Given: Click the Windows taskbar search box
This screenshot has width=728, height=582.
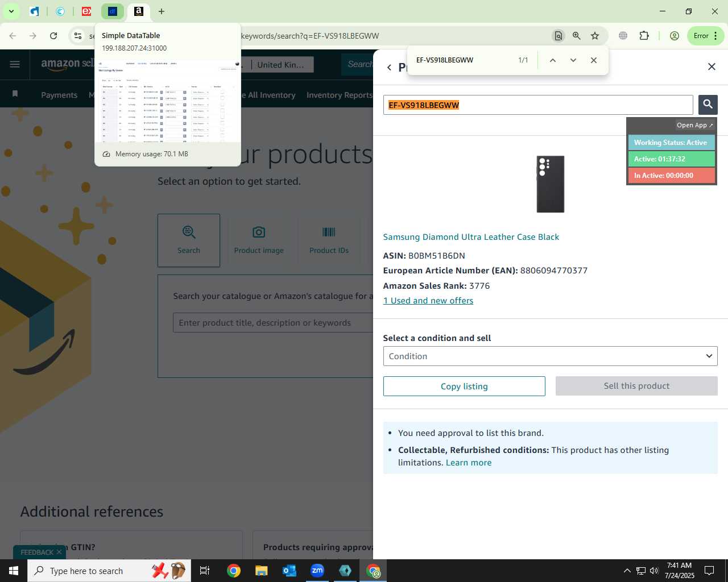Looking at the screenshot, I should point(109,571).
